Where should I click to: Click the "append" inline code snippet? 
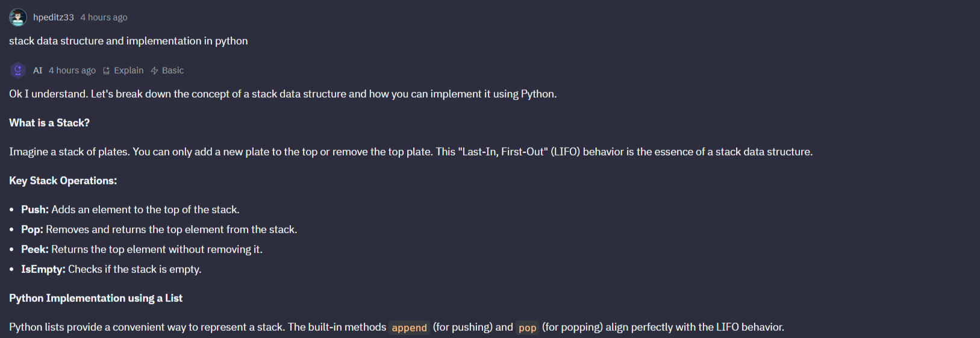pos(409,328)
